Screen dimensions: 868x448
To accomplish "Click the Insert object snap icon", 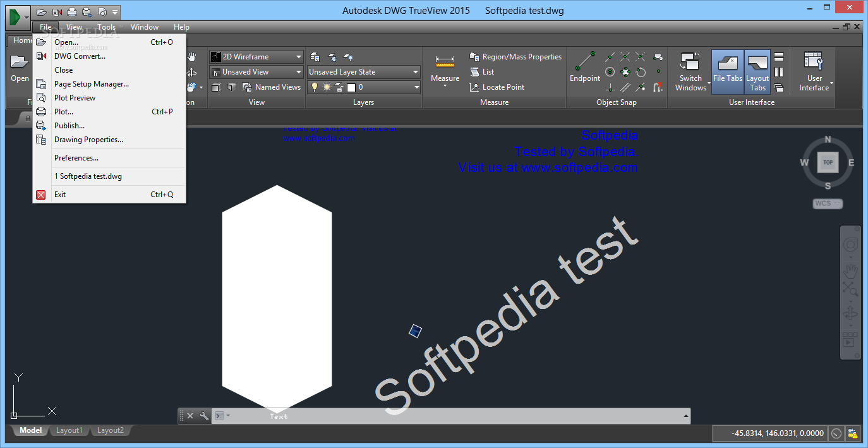I will (658, 57).
